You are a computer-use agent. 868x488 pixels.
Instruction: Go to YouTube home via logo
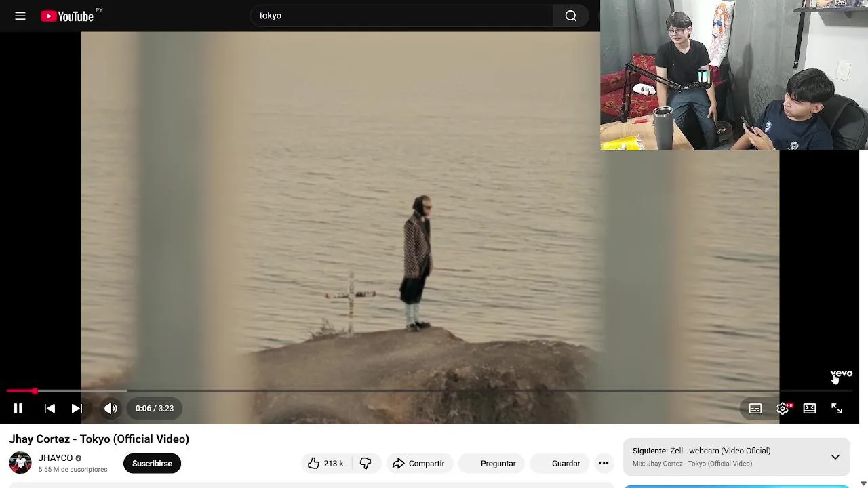[67, 16]
